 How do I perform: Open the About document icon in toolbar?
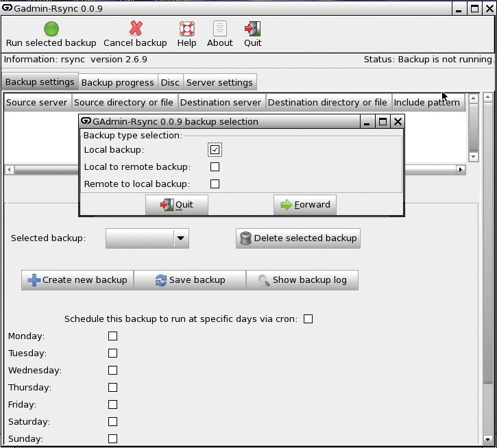[x=220, y=29]
